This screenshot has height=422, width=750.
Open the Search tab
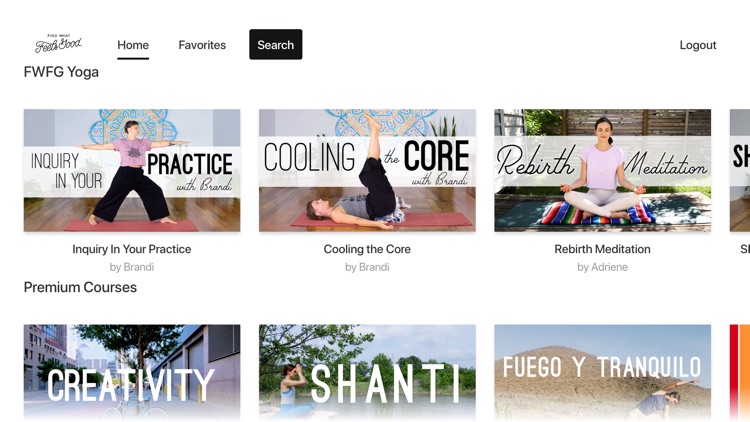(x=276, y=44)
